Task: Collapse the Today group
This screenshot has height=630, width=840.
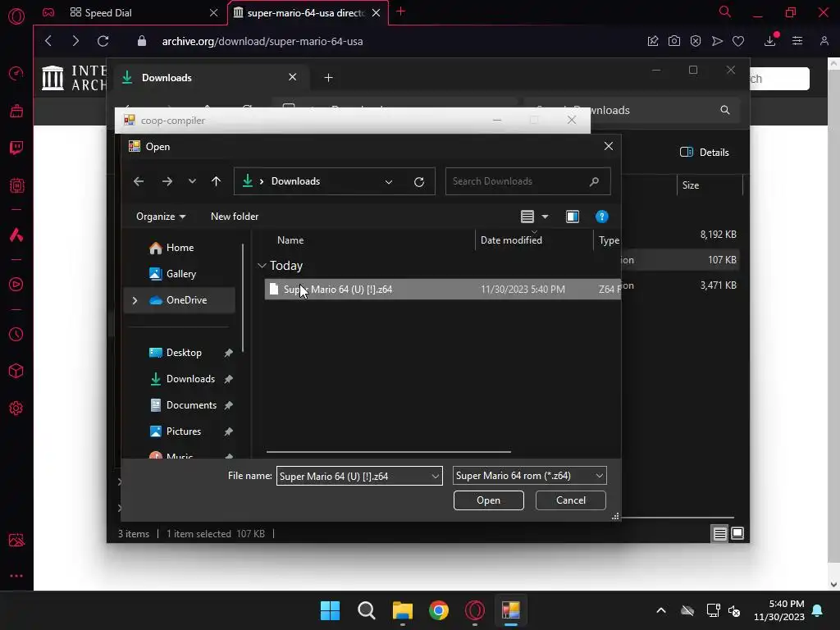Action: tap(262, 266)
